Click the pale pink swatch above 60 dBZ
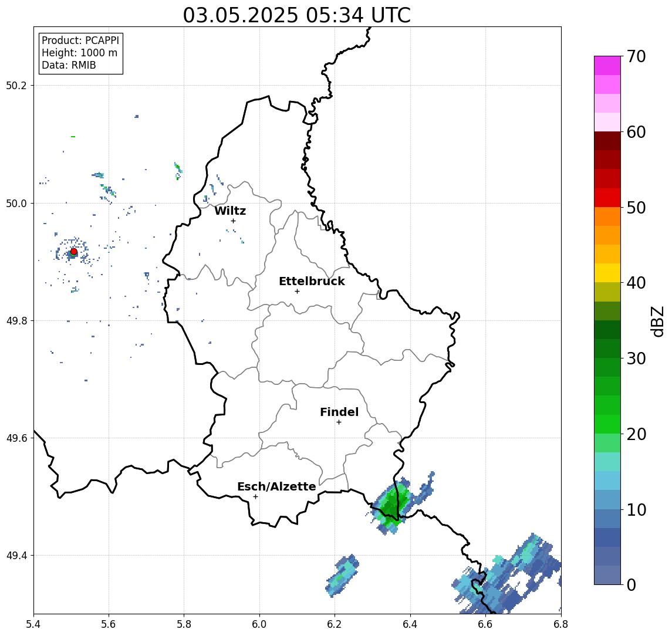The height and width of the screenshot is (636, 672). click(607, 121)
